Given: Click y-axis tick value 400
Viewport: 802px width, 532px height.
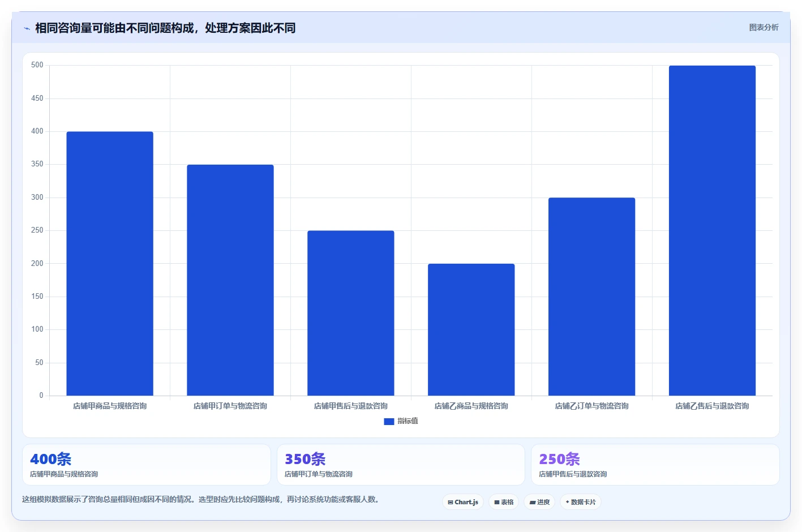Looking at the screenshot, I should (x=37, y=131).
